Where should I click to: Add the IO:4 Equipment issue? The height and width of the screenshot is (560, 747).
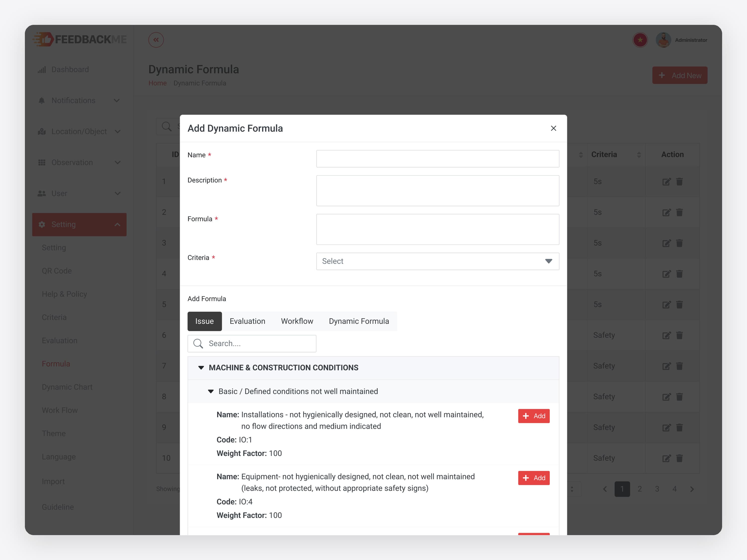click(x=534, y=478)
